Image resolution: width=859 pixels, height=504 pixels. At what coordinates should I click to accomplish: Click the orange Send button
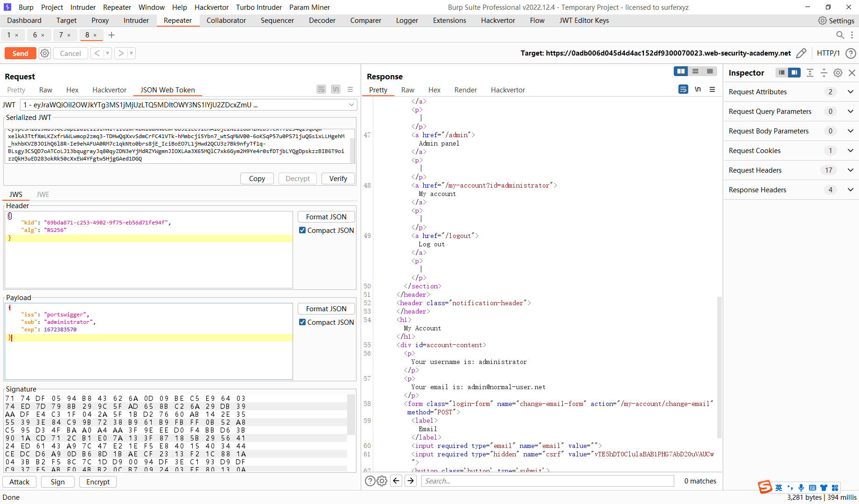[20, 53]
